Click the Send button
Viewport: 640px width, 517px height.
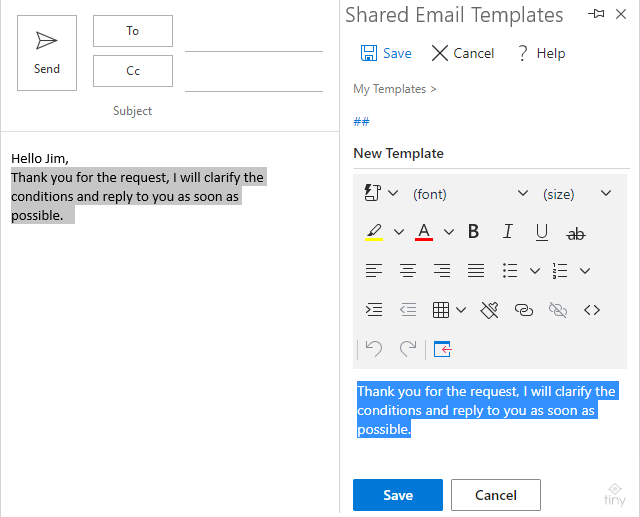(x=47, y=53)
